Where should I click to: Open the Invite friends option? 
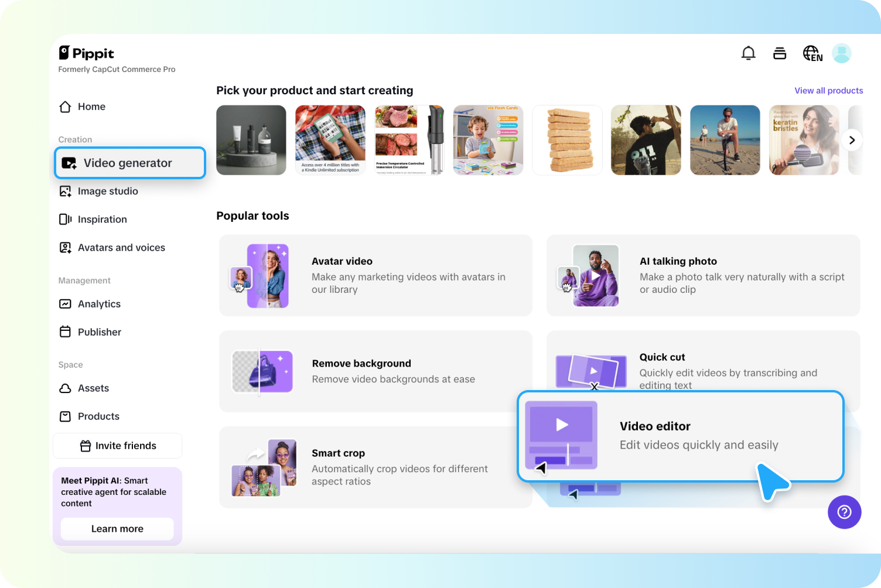[x=117, y=445]
